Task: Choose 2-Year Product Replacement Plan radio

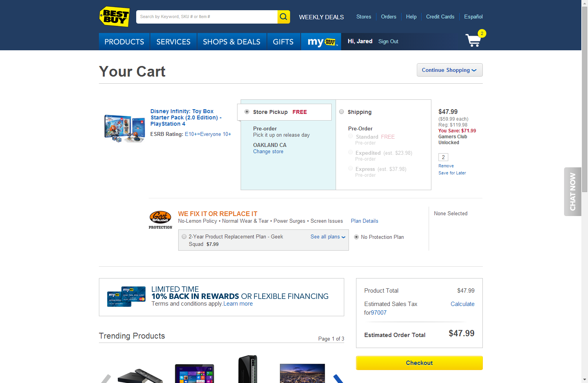Action: 184,236
